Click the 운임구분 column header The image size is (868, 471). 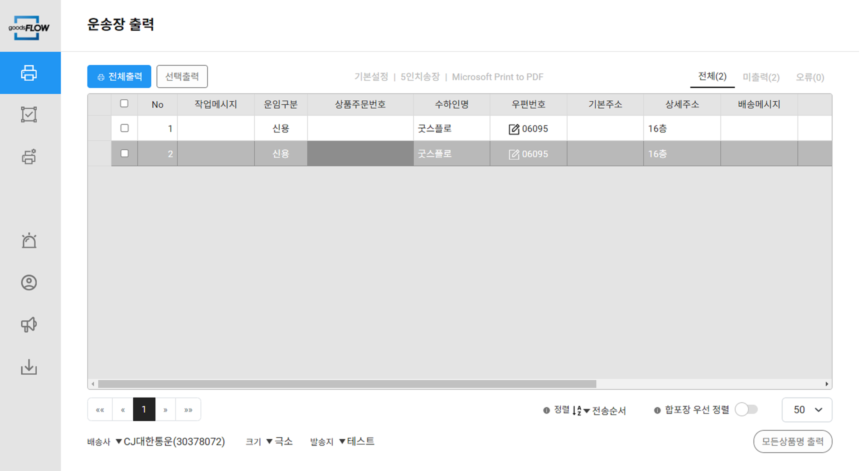(281, 104)
